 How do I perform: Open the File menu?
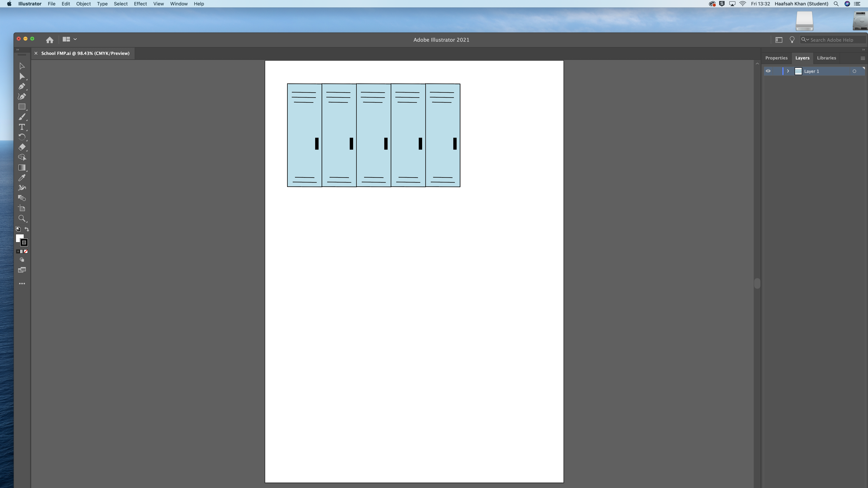52,4
